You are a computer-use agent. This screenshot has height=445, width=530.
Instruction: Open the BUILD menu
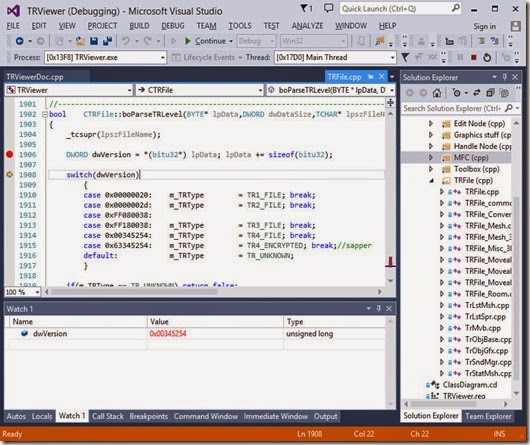click(139, 26)
